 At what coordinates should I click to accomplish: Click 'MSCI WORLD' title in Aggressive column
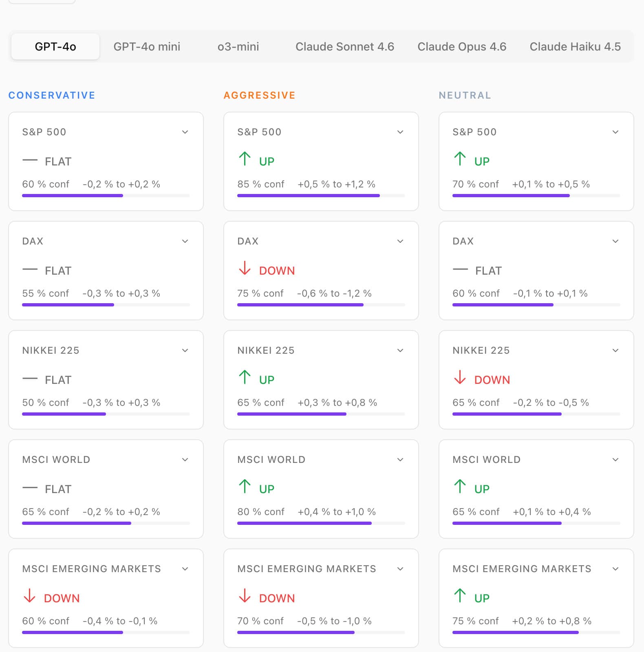(x=271, y=460)
